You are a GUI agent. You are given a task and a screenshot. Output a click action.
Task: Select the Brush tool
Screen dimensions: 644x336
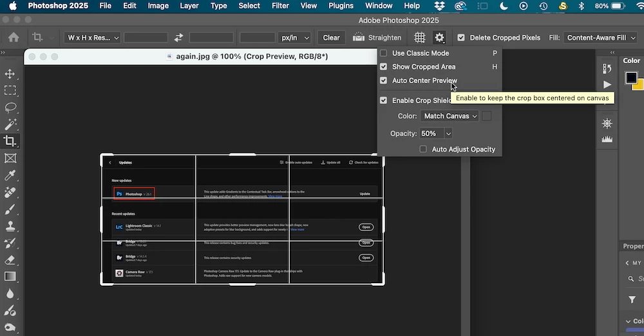click(10, 210)
